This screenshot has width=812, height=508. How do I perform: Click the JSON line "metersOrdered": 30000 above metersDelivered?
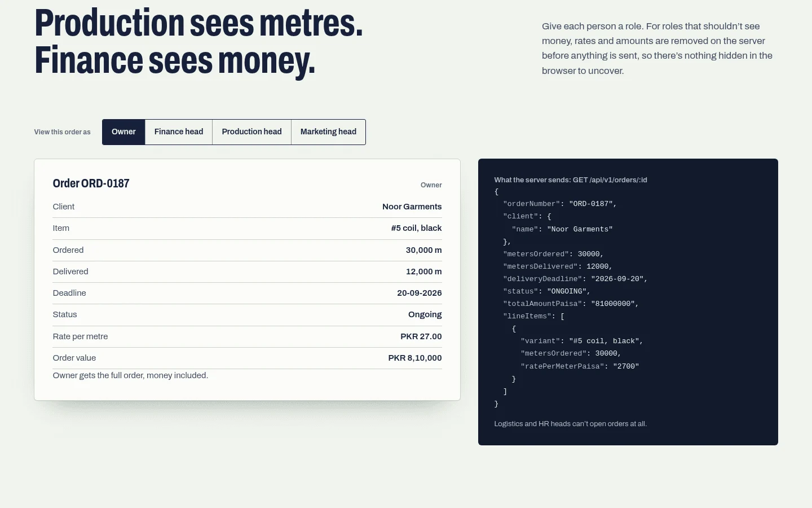[x=554, y=254]
